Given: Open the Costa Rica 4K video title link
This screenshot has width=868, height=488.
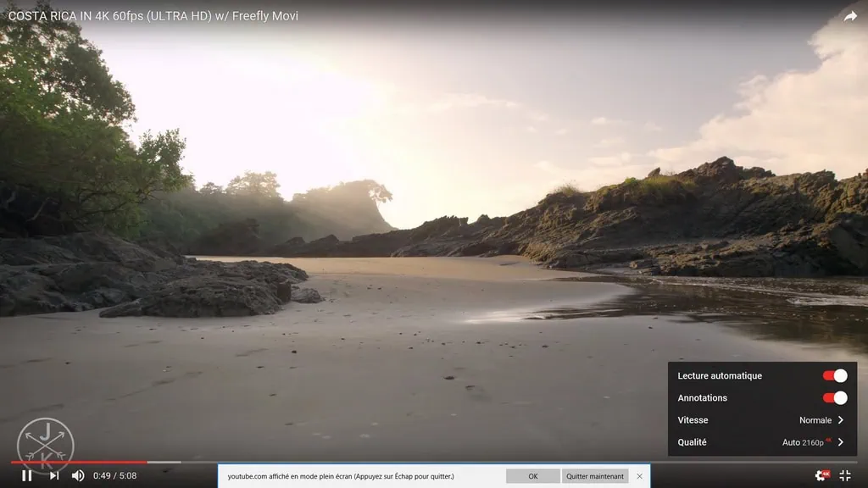Looking at the screenshot, I should (x=153, y=16).
